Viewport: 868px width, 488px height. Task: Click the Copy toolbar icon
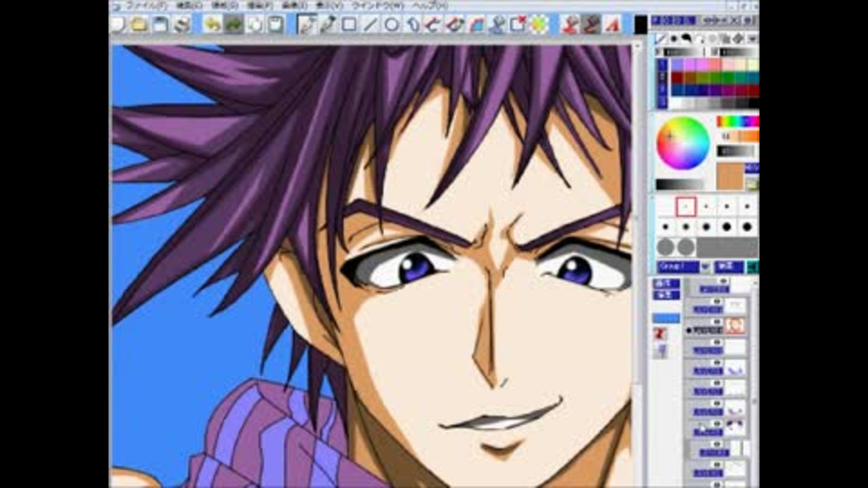click(255, 24)
